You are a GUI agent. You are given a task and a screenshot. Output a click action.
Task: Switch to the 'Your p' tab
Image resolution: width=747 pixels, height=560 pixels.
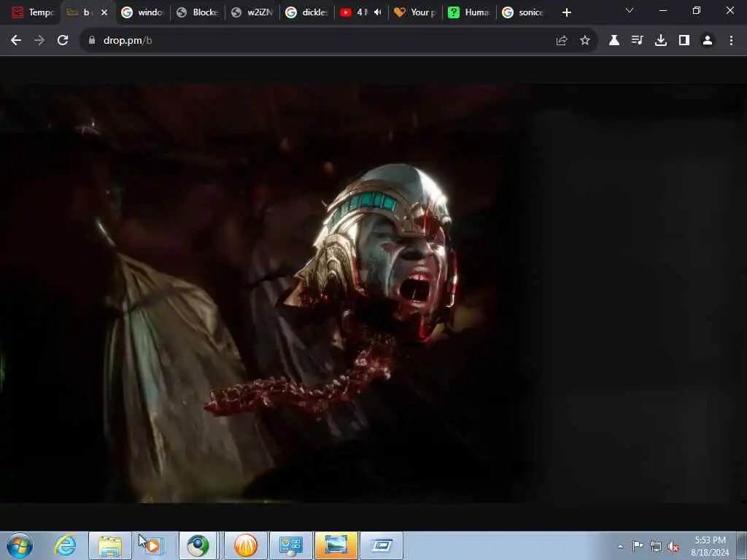coord(416,12)
